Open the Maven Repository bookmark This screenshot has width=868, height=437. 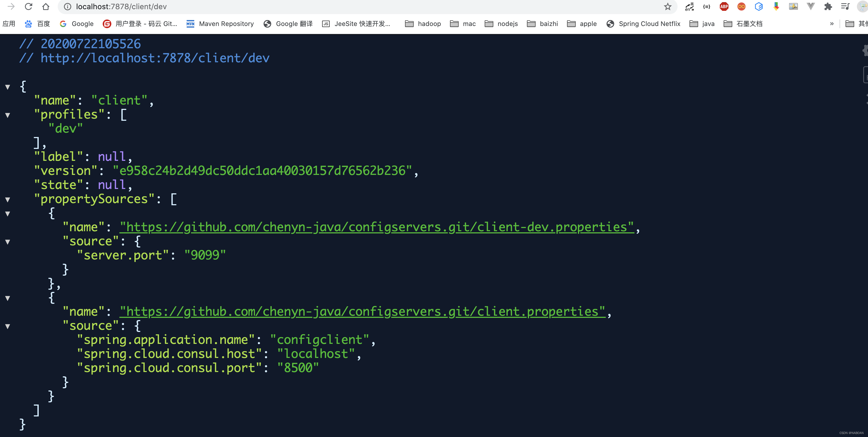point(220,24)
